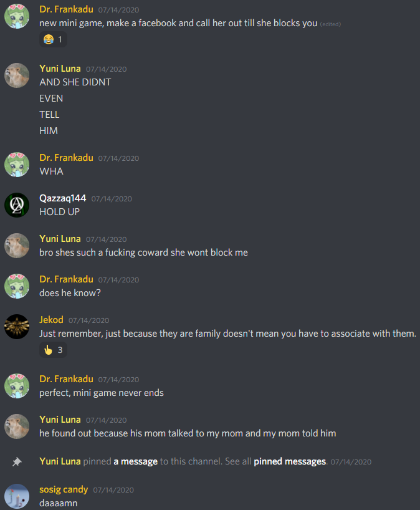The image size is (420, 510).
Task: Click the username Qazzaq144
Action: [63, 198]
